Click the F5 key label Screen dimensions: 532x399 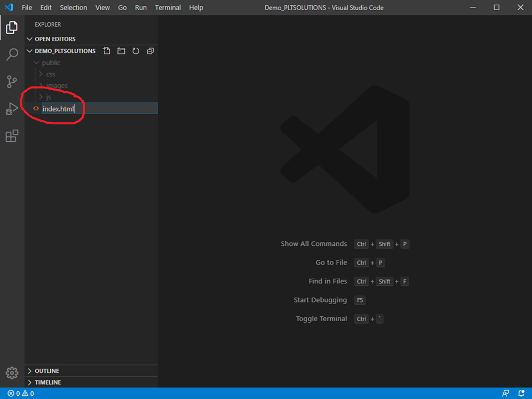click(360, 300)
